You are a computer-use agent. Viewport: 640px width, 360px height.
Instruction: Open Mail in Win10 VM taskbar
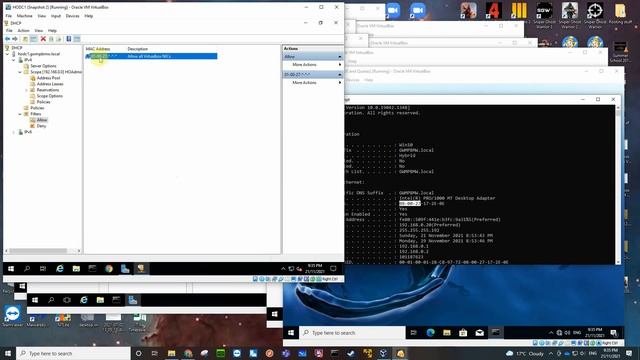click(x=480, y=333)
